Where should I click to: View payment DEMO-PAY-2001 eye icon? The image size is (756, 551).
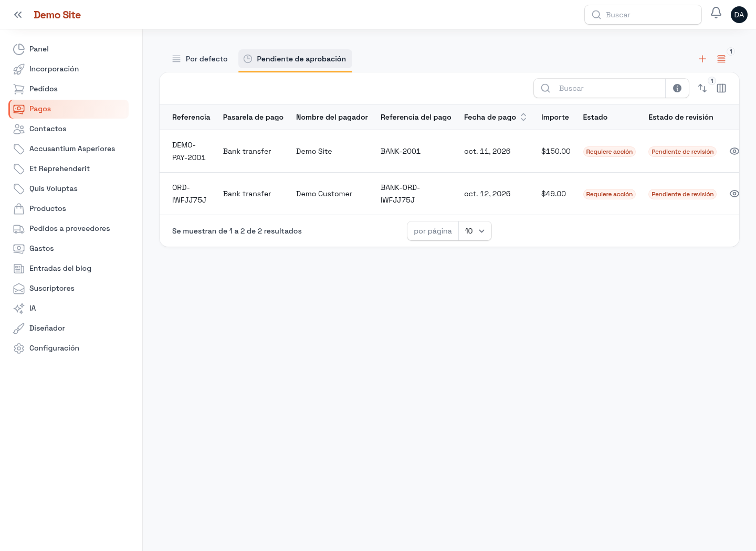[734, 151]
